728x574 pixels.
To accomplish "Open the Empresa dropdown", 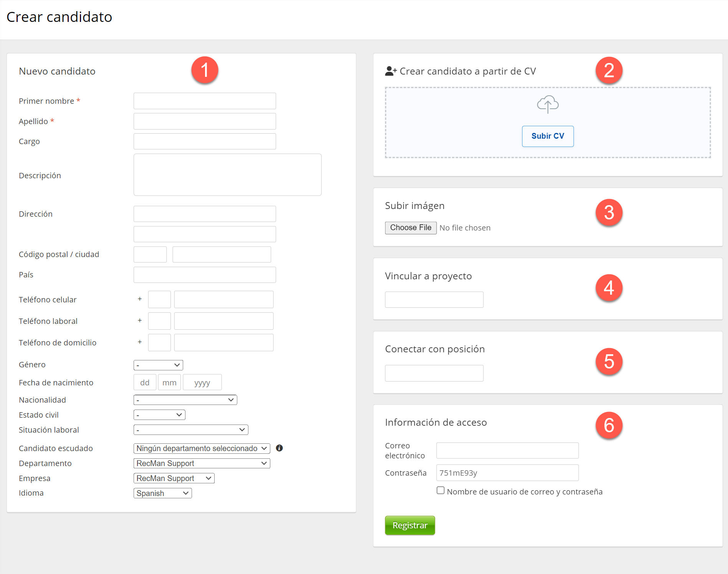I will coord(174,478).
